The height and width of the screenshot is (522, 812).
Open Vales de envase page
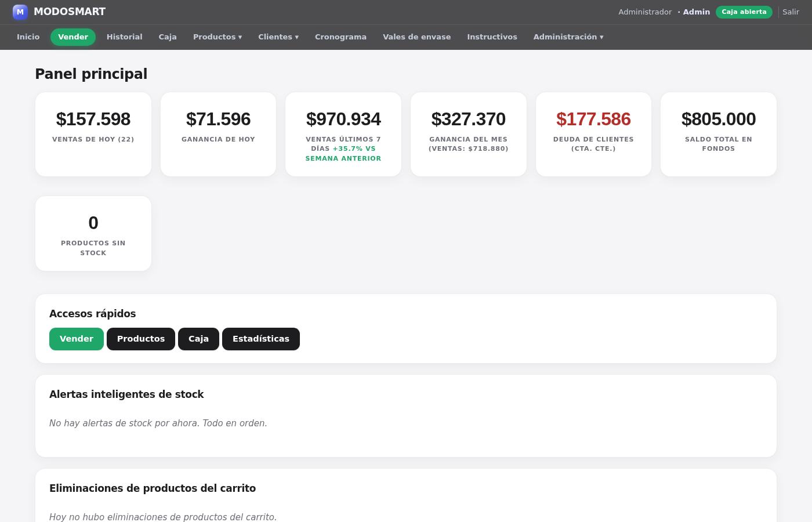[x=417, y=37]
